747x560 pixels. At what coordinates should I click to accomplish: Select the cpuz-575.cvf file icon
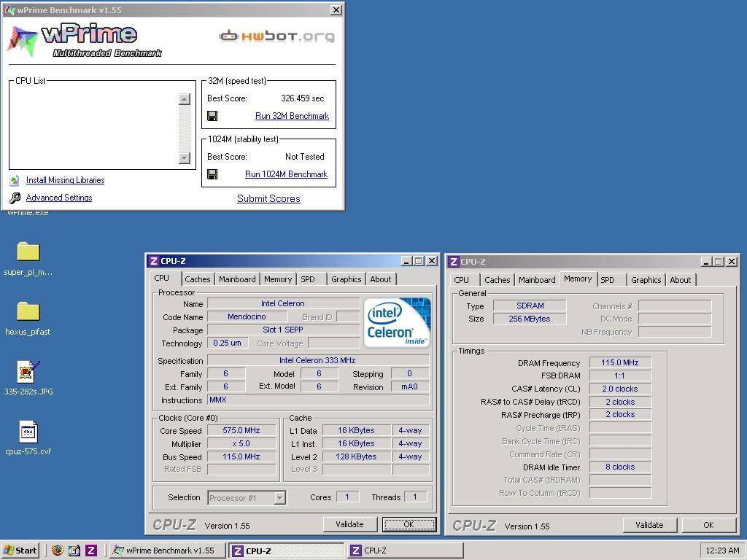point(28,432)
